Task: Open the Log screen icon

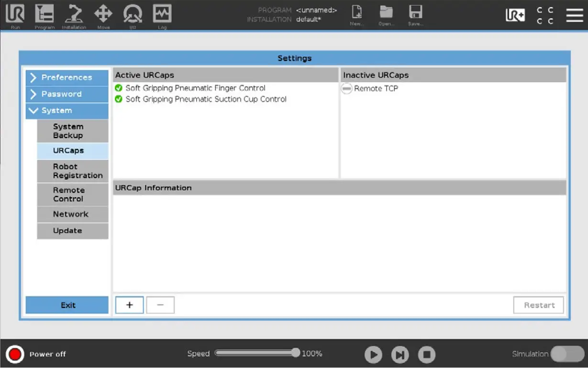Action: (x=162, y=15)
